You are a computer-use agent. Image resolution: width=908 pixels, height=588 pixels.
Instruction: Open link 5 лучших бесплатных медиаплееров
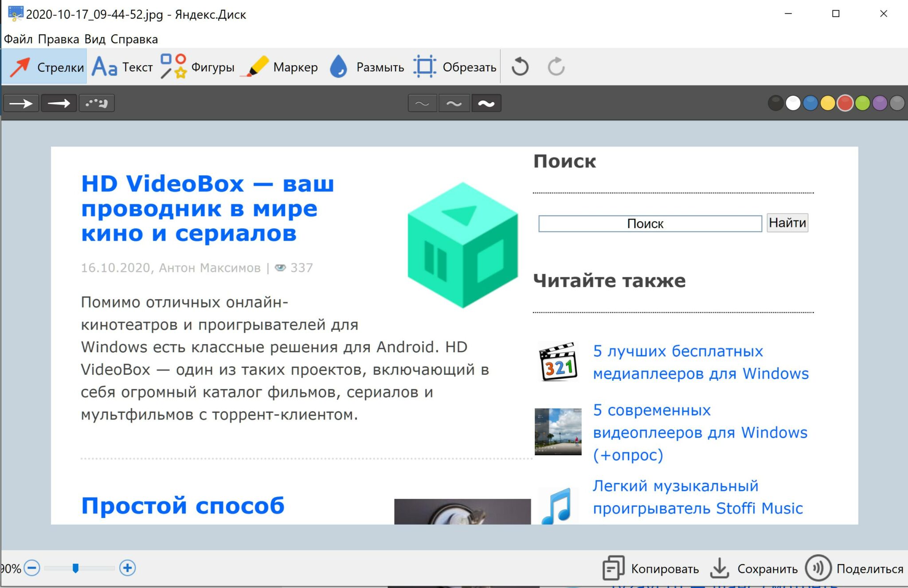(x=701, y=362)
